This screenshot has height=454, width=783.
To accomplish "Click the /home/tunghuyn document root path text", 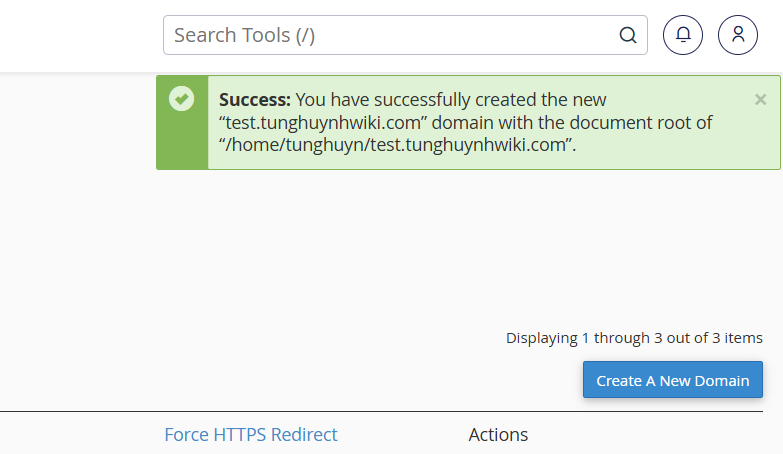I will [x=395, y=144].
